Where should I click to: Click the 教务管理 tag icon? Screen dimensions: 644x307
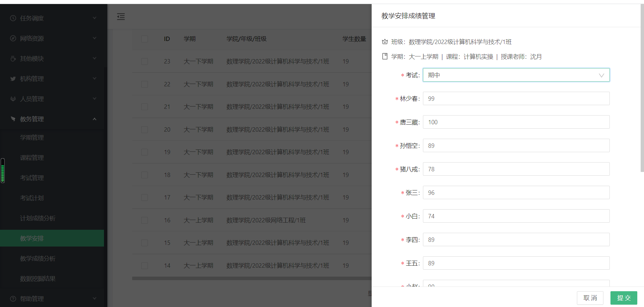(13, 119)
